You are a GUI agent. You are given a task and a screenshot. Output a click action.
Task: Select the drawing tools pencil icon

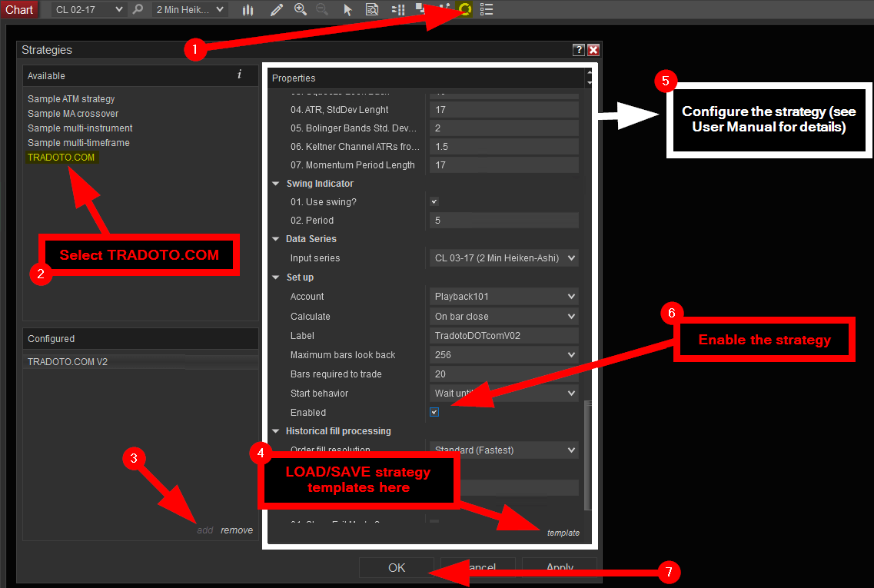[x=277, y=10]
